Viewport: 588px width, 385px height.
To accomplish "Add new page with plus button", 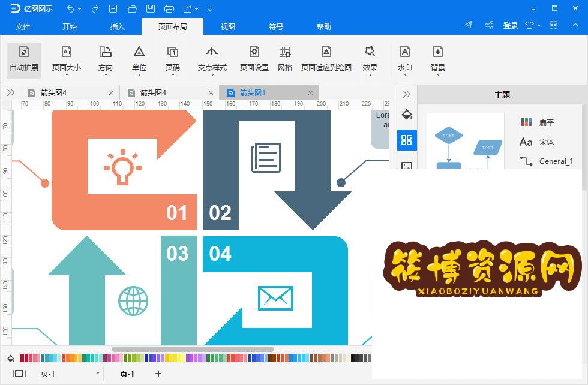I will click(158, 374).
